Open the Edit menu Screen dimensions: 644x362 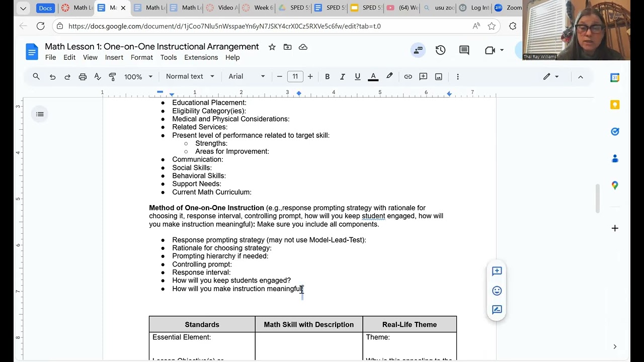(x=69, y=57)
